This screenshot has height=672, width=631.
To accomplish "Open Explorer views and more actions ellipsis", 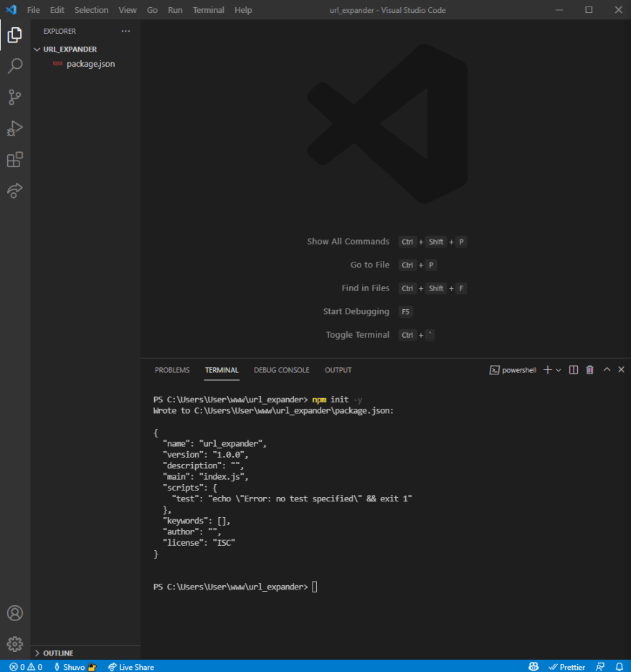I will pos(125,31).
